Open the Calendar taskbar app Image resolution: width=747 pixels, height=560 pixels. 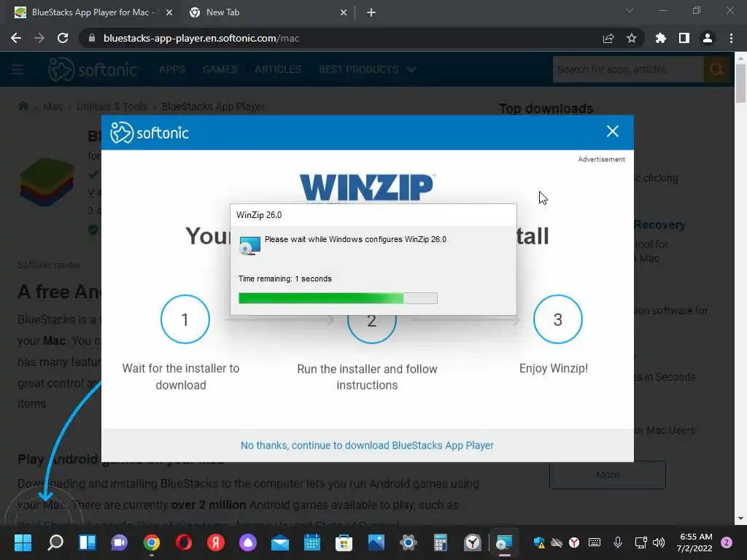[x=311, y=542]
